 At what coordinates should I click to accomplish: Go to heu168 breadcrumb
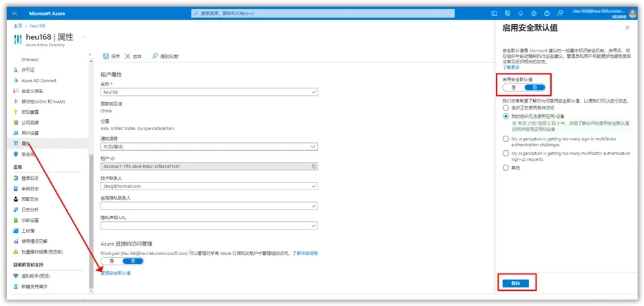click(x=37, y=26)
